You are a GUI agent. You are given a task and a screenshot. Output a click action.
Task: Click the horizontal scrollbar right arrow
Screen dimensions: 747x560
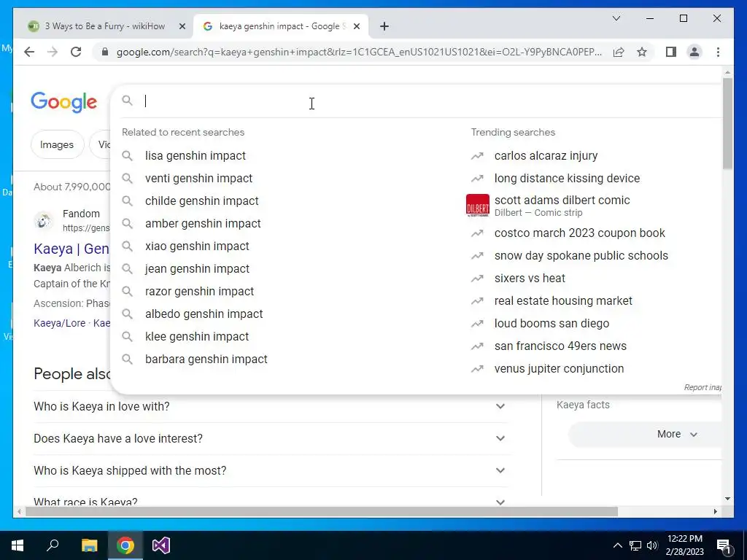pos(715,511)
